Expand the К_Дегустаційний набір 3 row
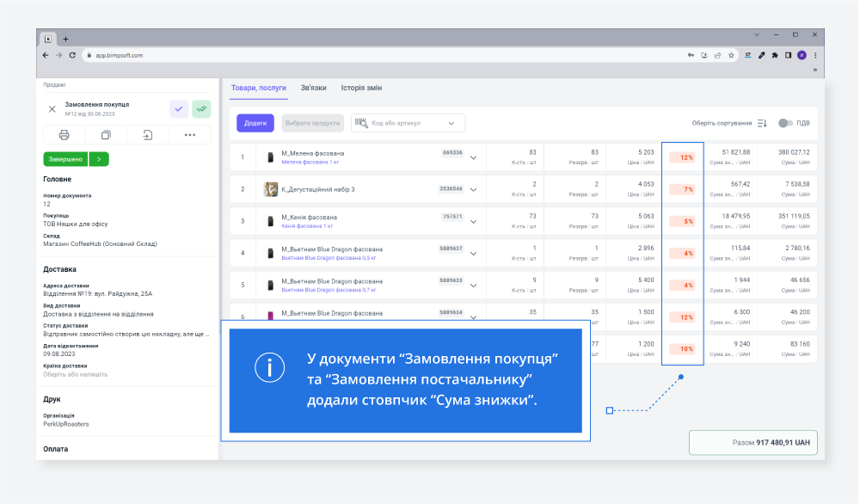The width and height of the screenshot is (860, 504). (473, 189)
